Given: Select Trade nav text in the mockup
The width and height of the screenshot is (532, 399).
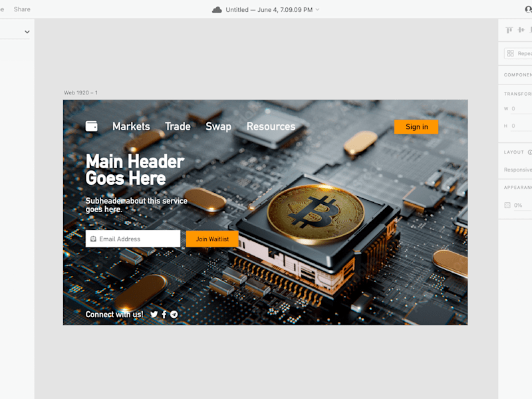Looking at the screenshot, I should pyautogui.click(x=178, y=126).
